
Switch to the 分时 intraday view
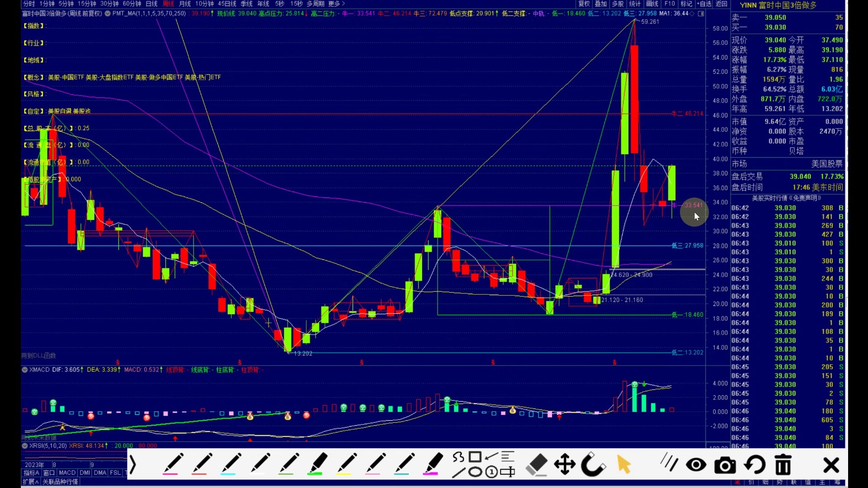(x=29, y=4)
